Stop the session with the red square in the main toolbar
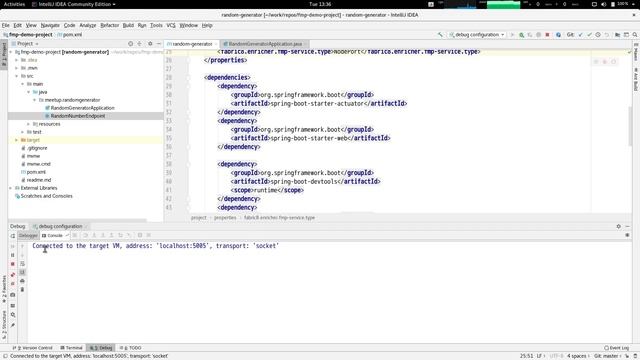The height and width of the screenshot is (360, 640). pos(547,35)
